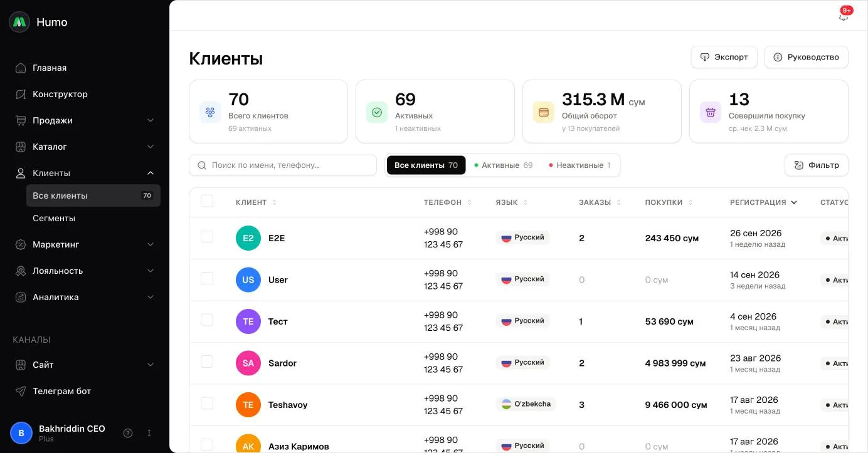Open notifications bell icon
Image resolution: width=868 pixels, height=453 pixels.
(x=844, y=16)
